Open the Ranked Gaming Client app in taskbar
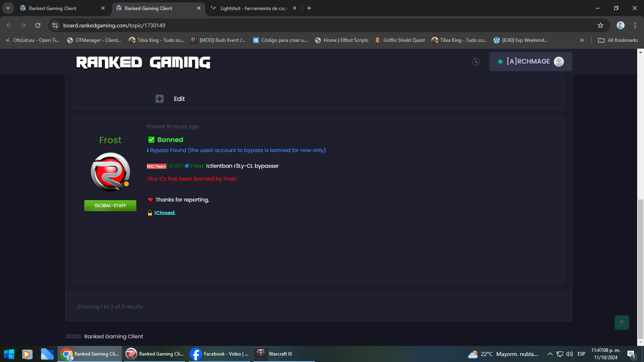 155,354
